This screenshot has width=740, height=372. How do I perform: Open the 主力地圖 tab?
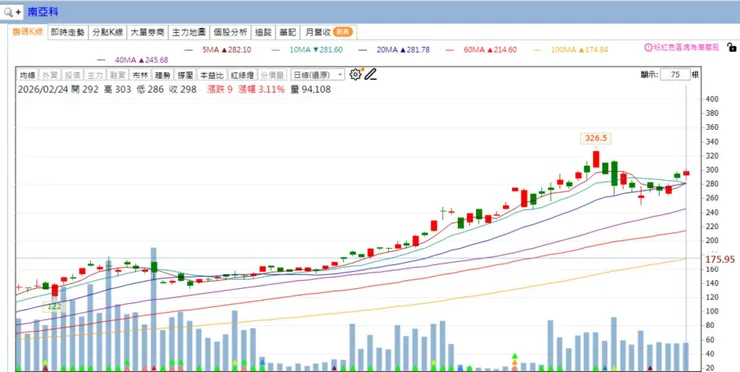[x=188, y=33]
